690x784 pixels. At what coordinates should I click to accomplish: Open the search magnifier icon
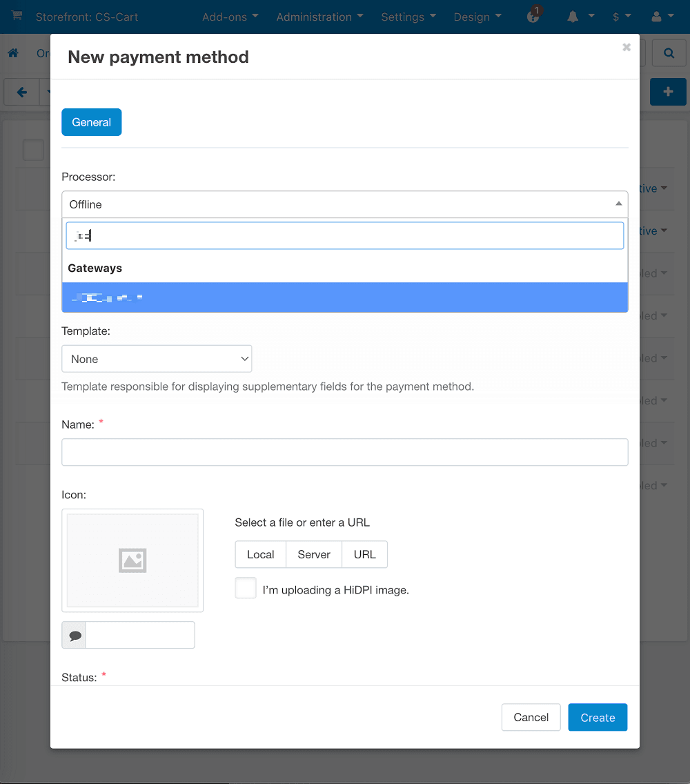point(668,52)
